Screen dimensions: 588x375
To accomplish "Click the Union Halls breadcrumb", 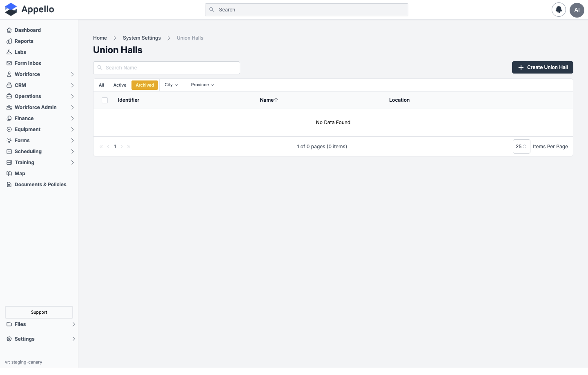I will (190, 38).
